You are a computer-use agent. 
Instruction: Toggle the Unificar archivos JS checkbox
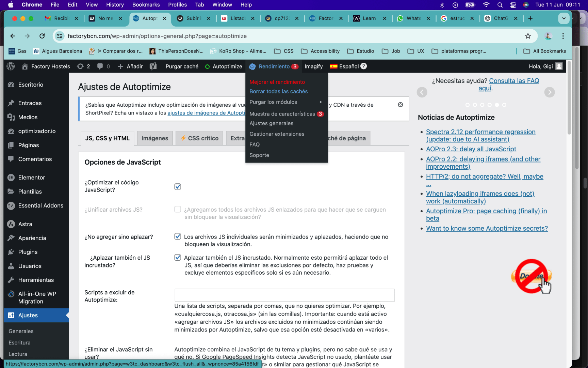click(x=178, y=209)
